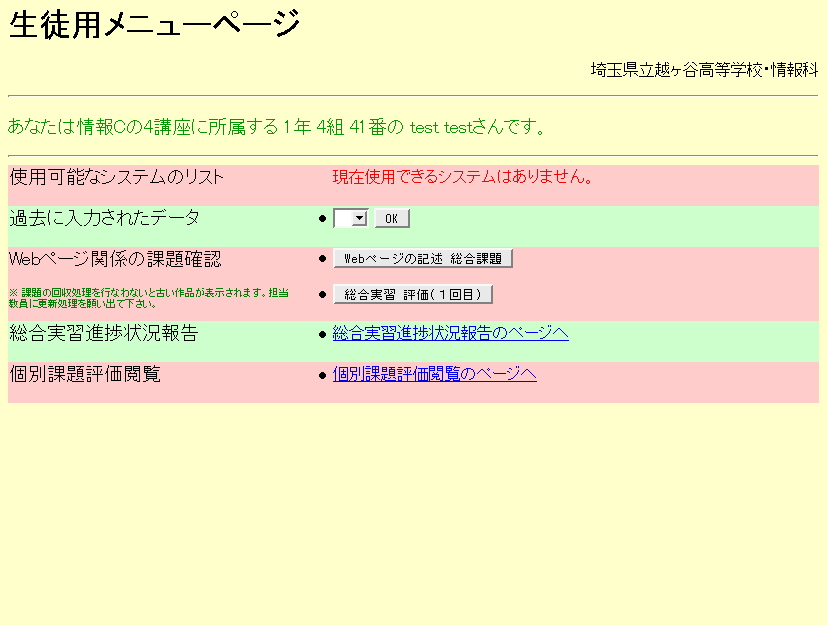Click the 総合実習進捗状況報告 row label
This screenshot has width=827, height=625.
pyautogui.click(x=103, y=333)
